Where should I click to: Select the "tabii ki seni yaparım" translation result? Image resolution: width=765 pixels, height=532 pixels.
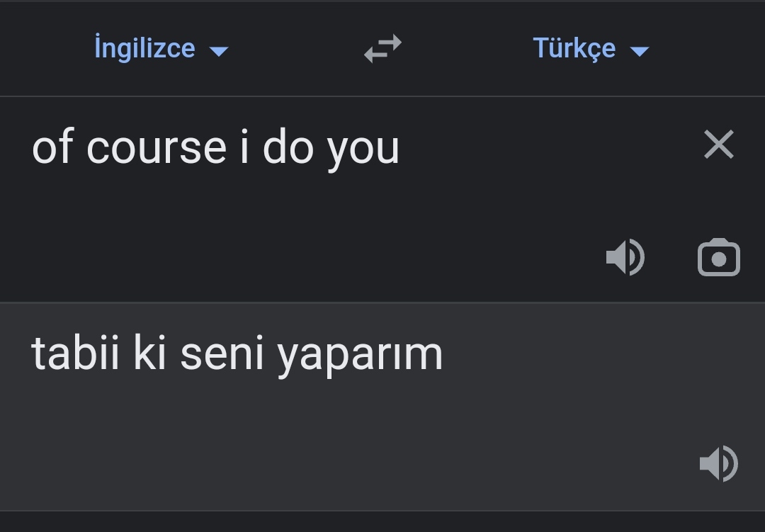coord(237,353)
